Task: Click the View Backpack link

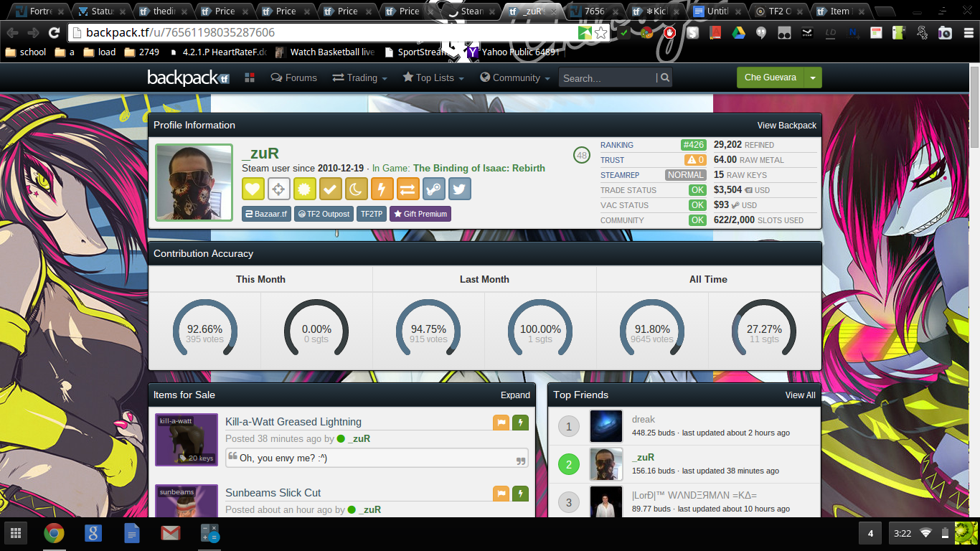Action: [786, 126]
